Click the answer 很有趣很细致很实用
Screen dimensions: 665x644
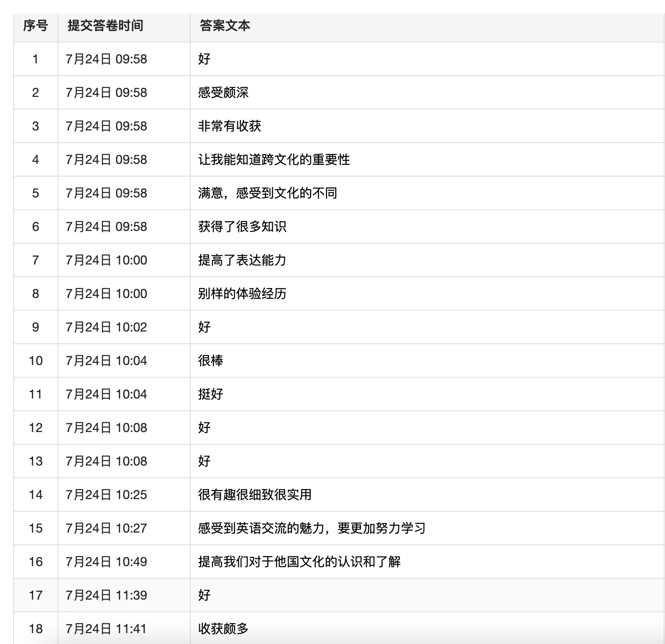tap(255, 495)
